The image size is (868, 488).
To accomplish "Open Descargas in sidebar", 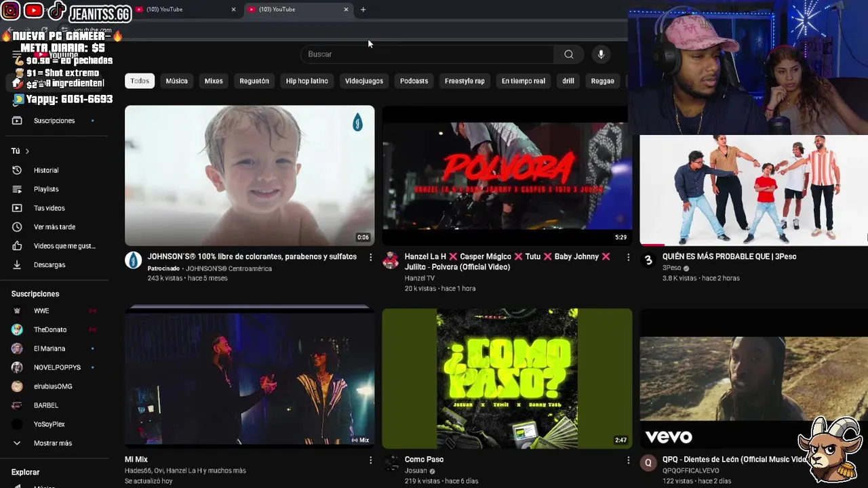I will pos(50,265).
